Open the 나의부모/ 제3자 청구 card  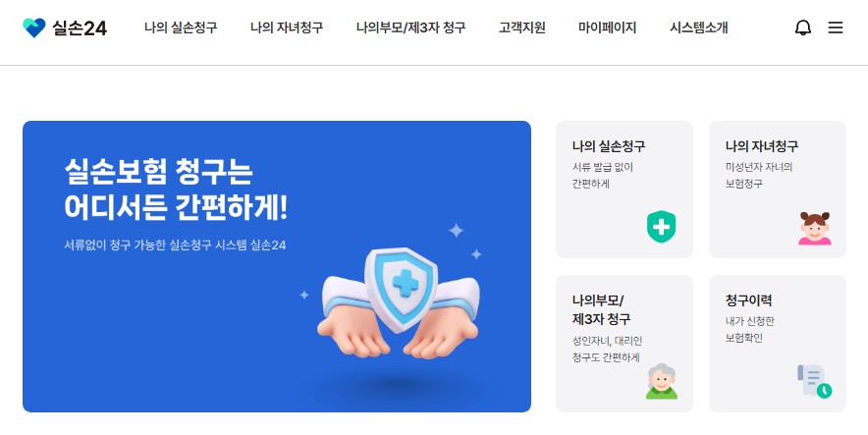coord(624,343)
